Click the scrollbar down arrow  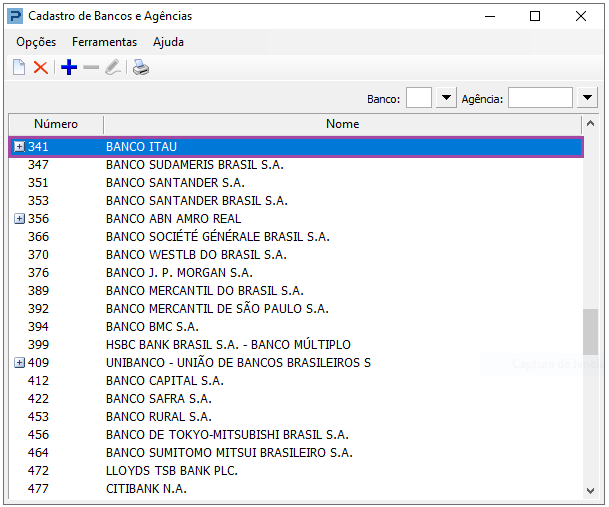tap(591, 491)
